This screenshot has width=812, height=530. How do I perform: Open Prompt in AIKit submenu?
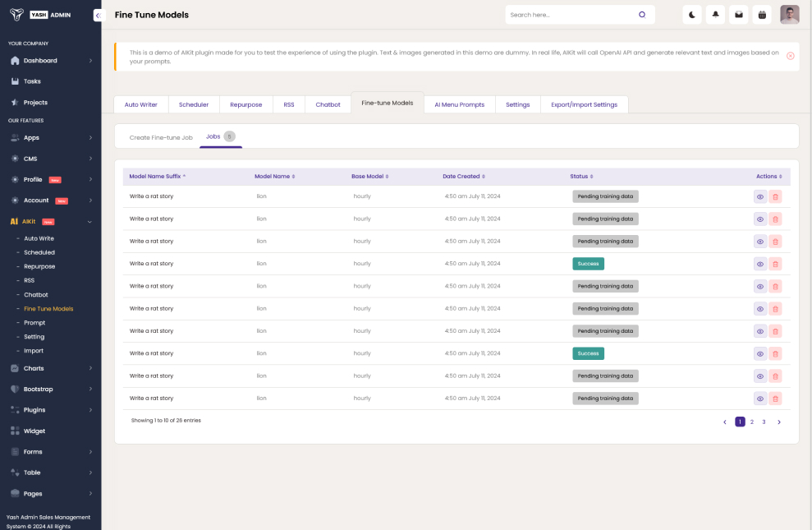point(34,323)
